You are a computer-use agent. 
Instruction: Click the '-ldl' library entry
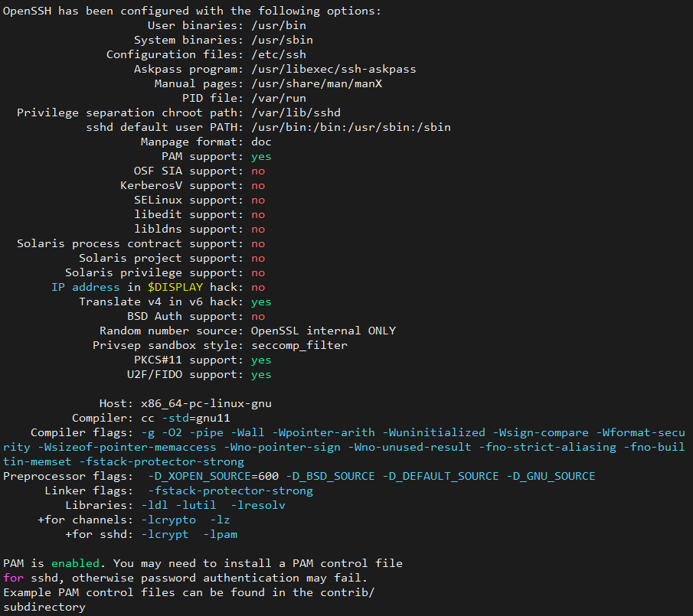click(x=154, y=505)
